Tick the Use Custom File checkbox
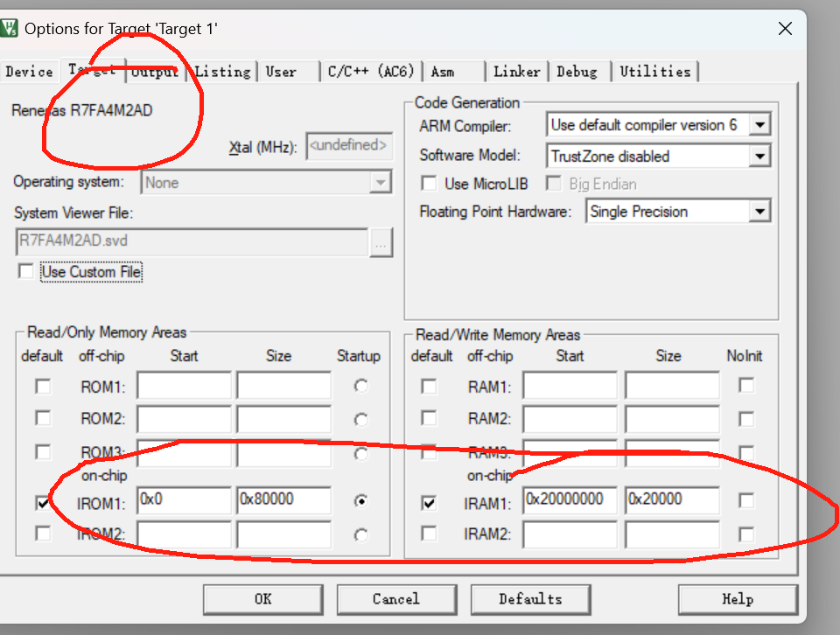The width and height of the screenshot is (840, 635). pos(25,271)
